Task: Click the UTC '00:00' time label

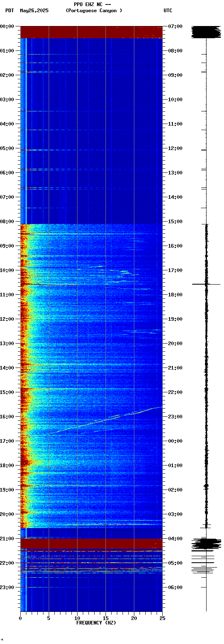Action: pyautogui.click(x=175, y=441)
